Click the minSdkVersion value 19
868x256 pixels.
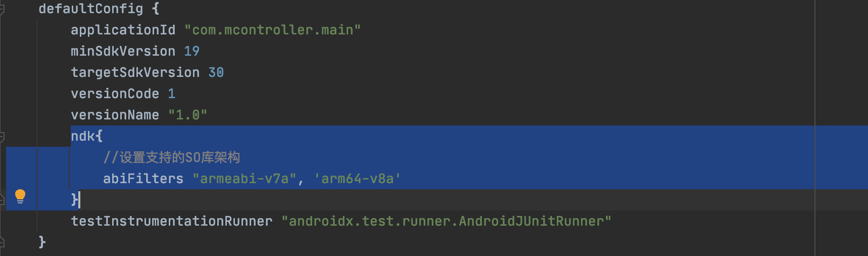(191, 51)
